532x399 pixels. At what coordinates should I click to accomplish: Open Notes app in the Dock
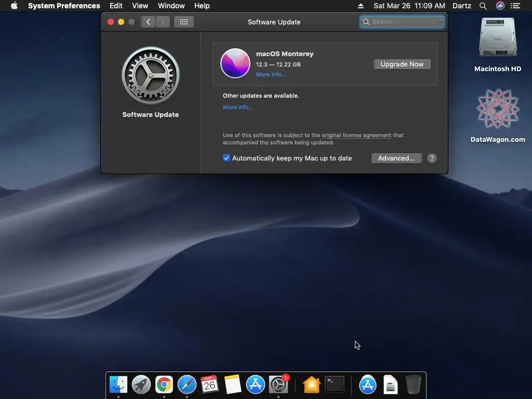[x=232, y=385]
